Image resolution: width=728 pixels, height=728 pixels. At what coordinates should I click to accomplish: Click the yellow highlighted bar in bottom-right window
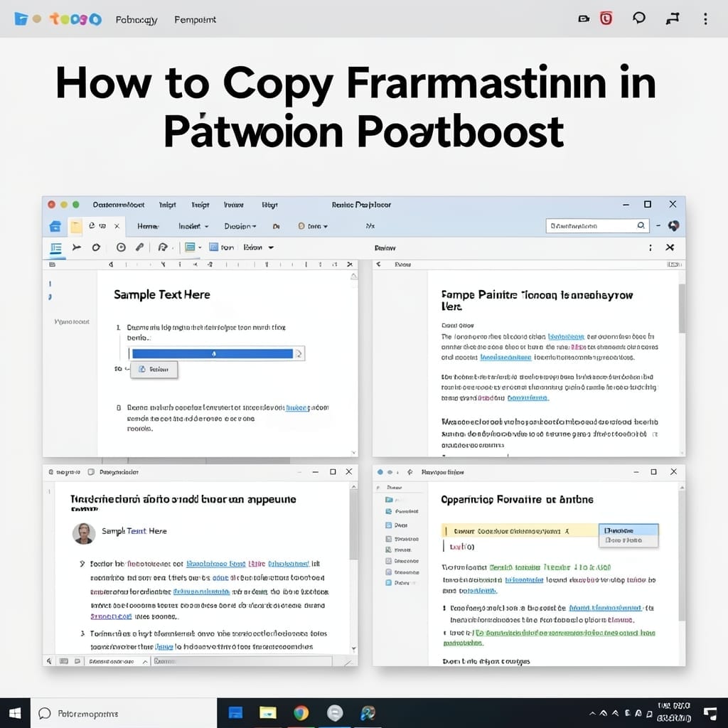click(x=520, y=530)
